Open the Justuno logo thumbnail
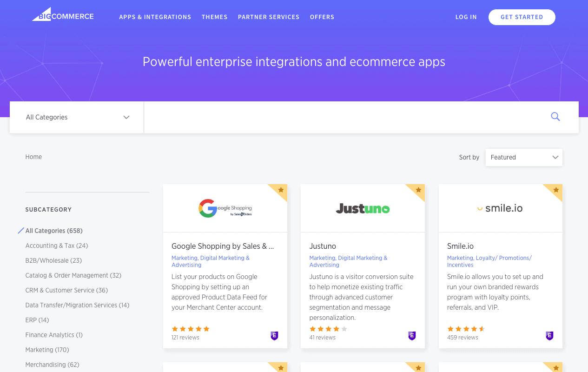 [x=363, y=208]
